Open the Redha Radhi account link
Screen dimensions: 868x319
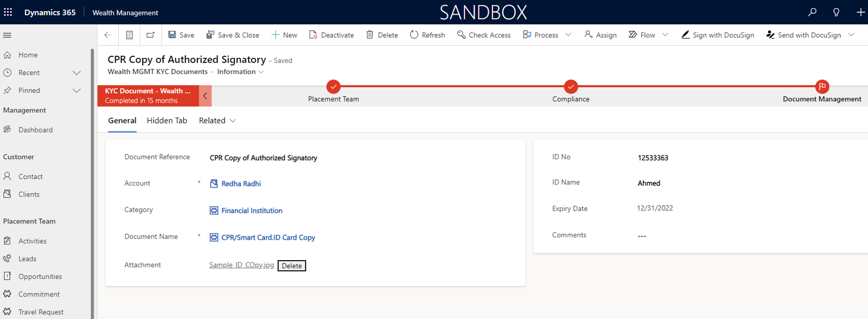pos(241,184)
